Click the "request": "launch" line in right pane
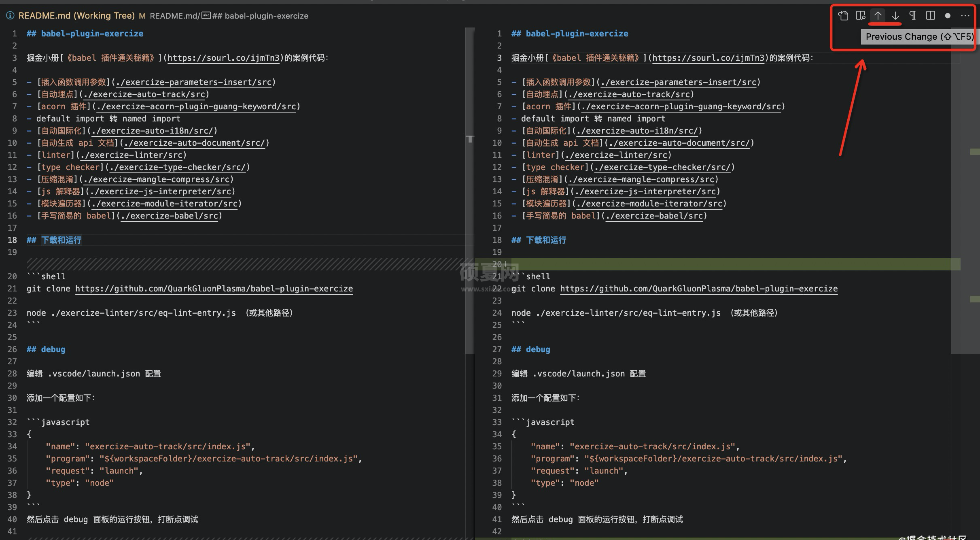 point(579,471)
